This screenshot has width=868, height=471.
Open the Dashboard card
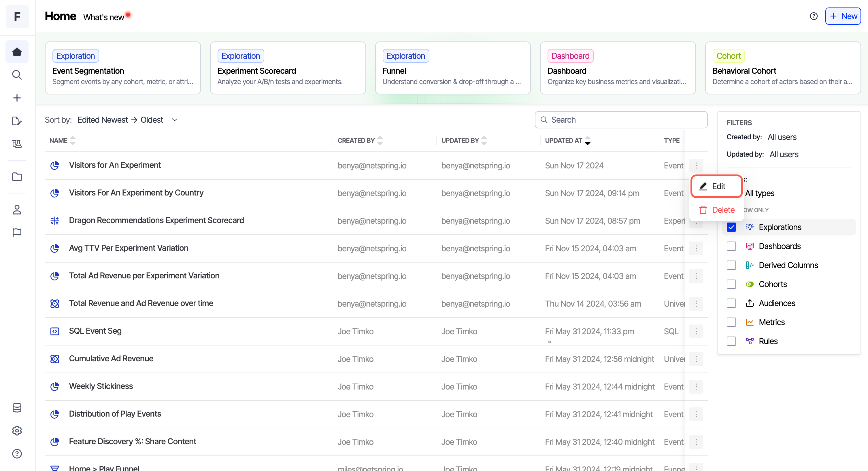pos(618,68)
